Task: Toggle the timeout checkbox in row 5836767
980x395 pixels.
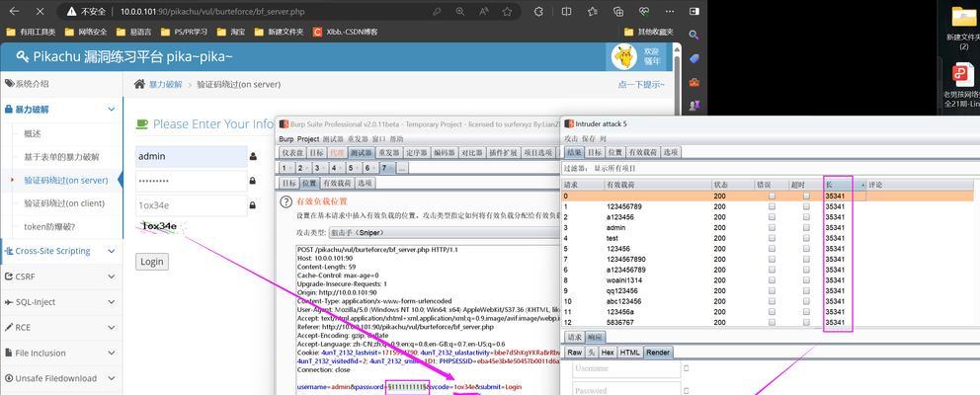Action: point(806,323)
